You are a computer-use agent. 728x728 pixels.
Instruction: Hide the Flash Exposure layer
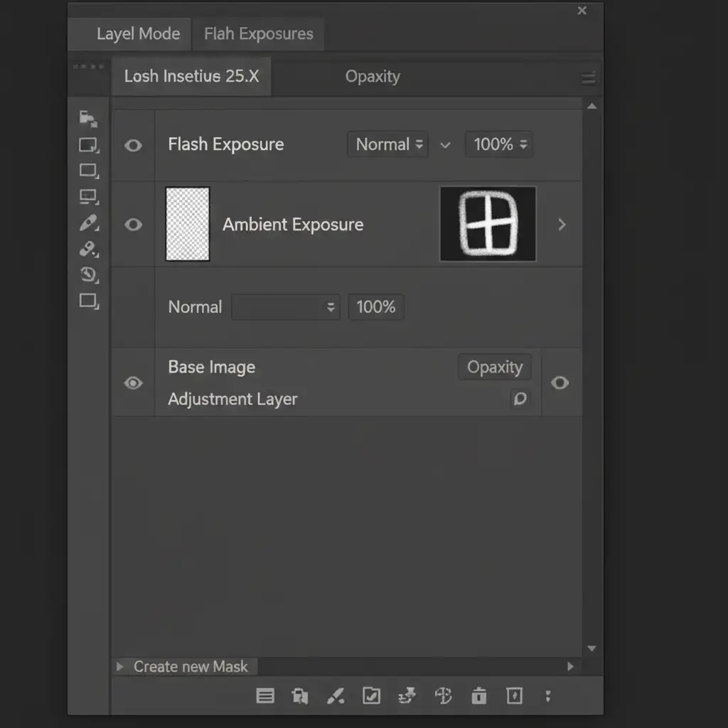[x=133, y=146]
